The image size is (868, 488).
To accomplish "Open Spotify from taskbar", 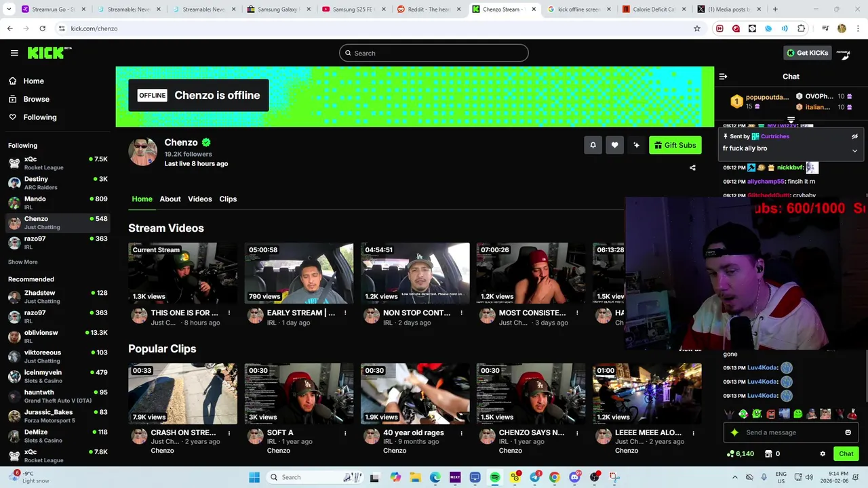I will (495, 477).
